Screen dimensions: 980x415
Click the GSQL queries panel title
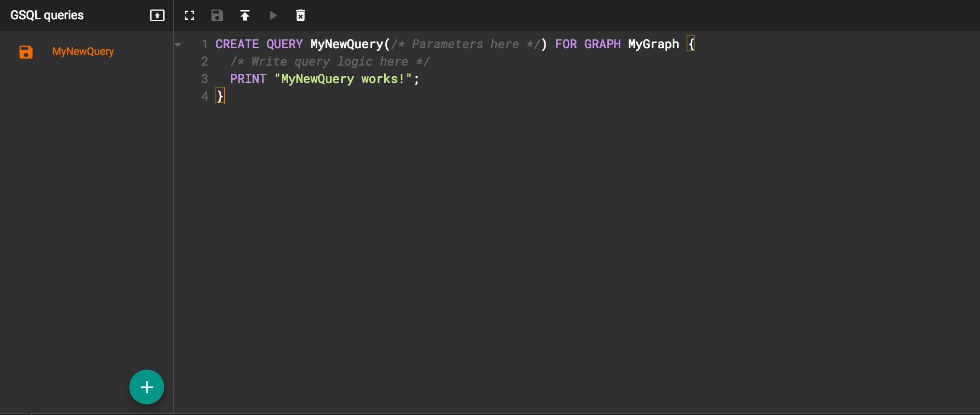coord(47,15)
